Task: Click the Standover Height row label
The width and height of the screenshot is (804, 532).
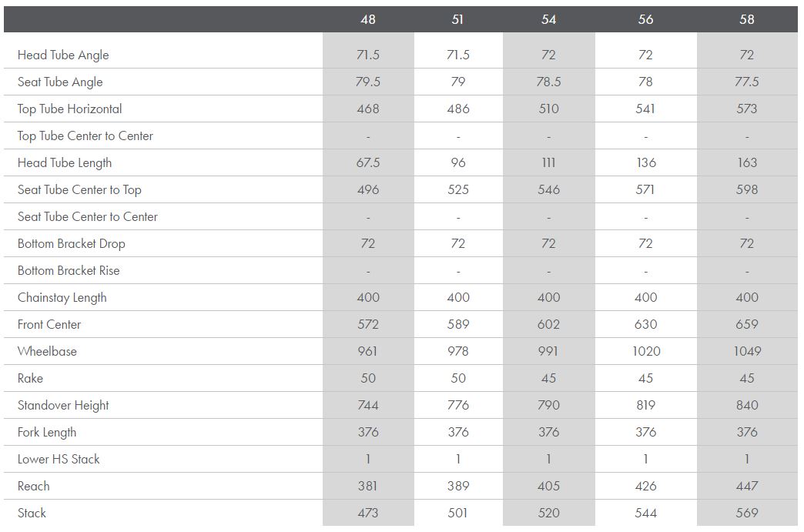Action: point(63,406)
